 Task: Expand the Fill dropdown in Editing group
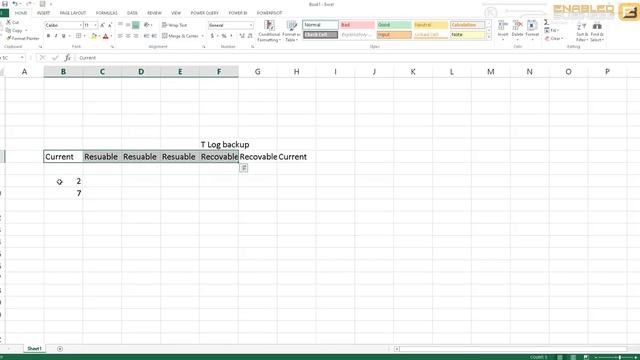(x=557, y=31)
